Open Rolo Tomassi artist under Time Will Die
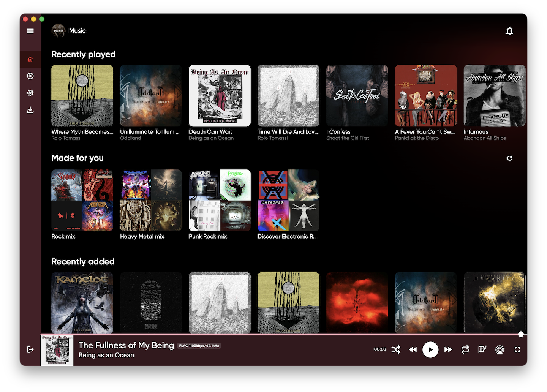The width and height of the screenshot is (547, 392). [273, 138]
